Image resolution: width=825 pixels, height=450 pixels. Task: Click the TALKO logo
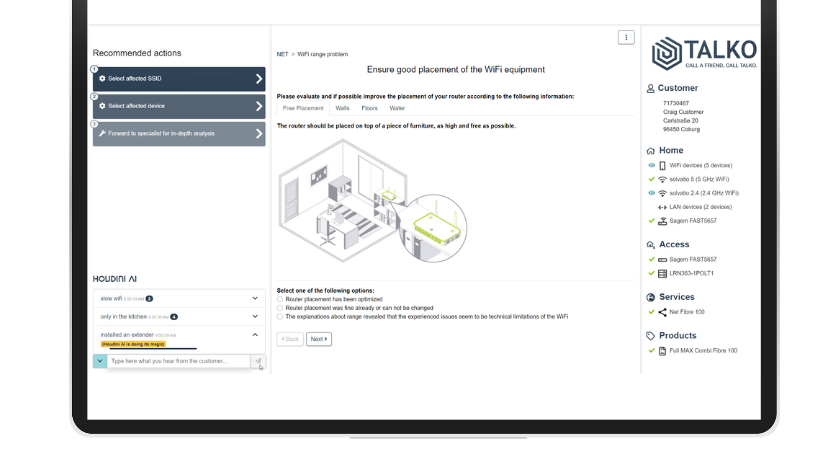(x=704, y=54)
